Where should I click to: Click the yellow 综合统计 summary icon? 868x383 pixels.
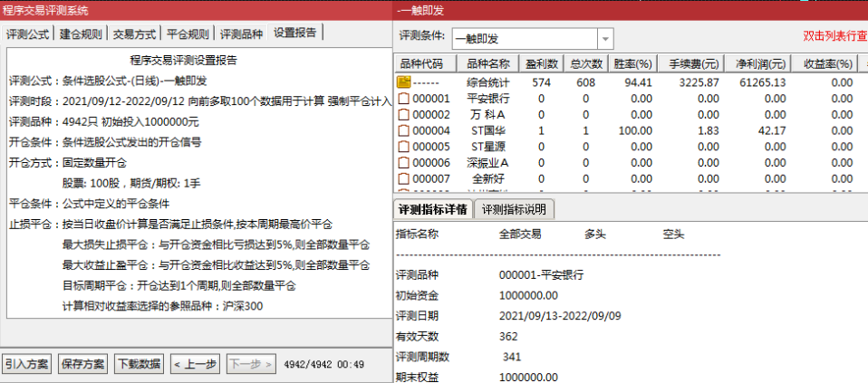pyautogui.click(x=403, y=83)
